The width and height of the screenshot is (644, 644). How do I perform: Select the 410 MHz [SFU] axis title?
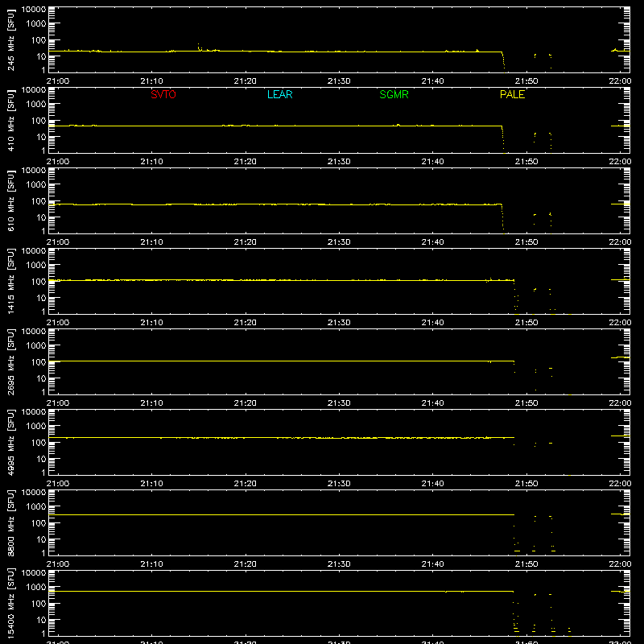click(10, 120)
